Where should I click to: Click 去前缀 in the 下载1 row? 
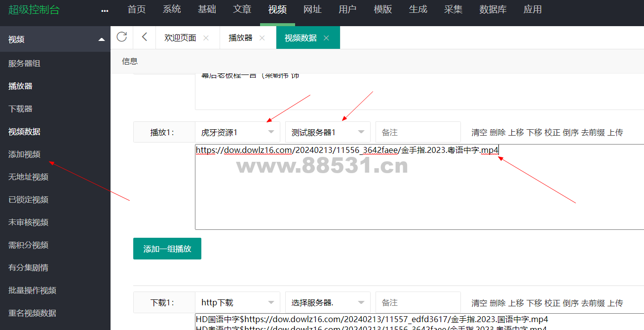pyautogui.click(x=593, y=303)
